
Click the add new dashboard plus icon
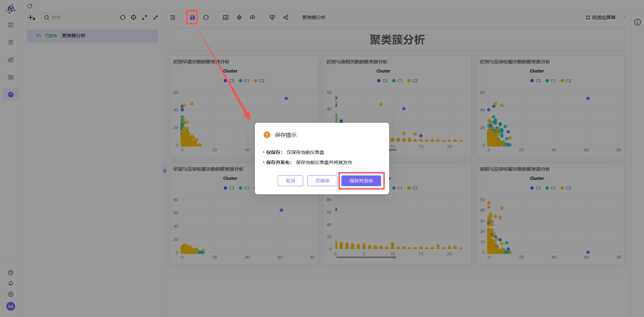pyautogui.click(x=32, y=17)
